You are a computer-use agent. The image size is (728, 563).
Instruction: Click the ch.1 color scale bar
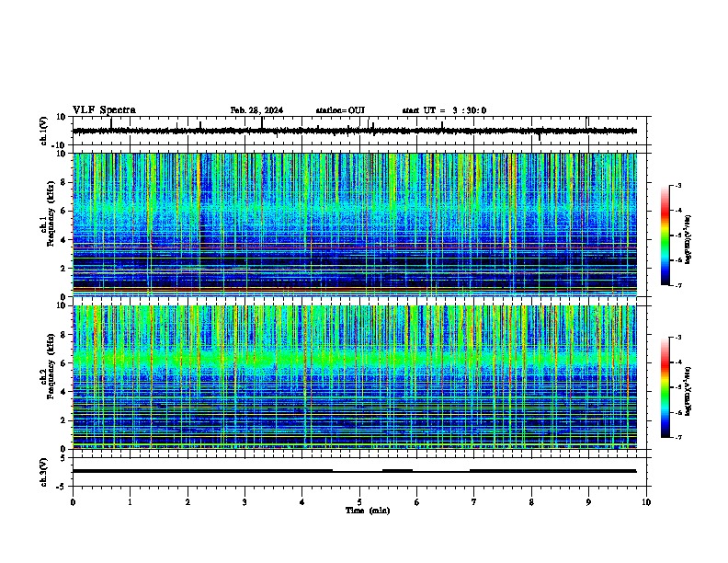tap(665, 236)
